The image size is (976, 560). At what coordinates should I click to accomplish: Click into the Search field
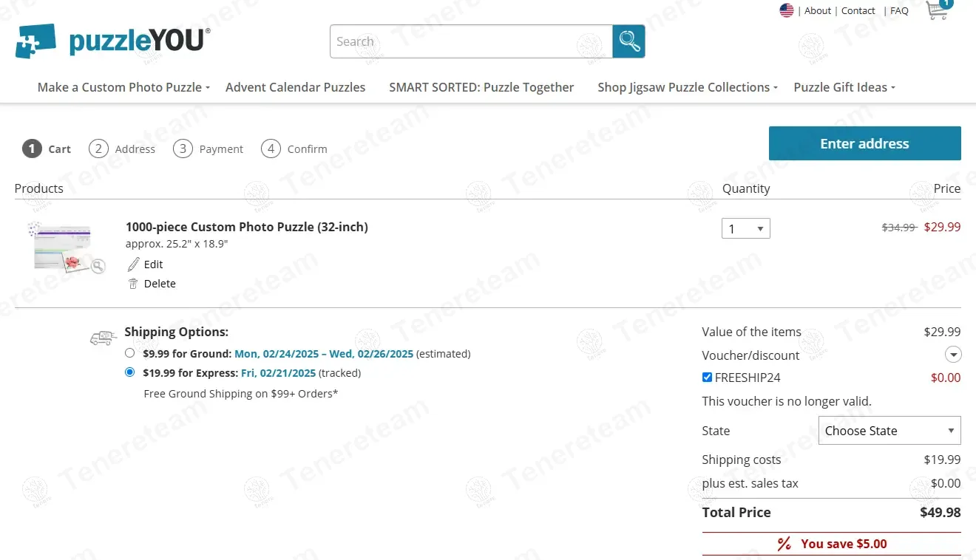(x=471, y=41)
